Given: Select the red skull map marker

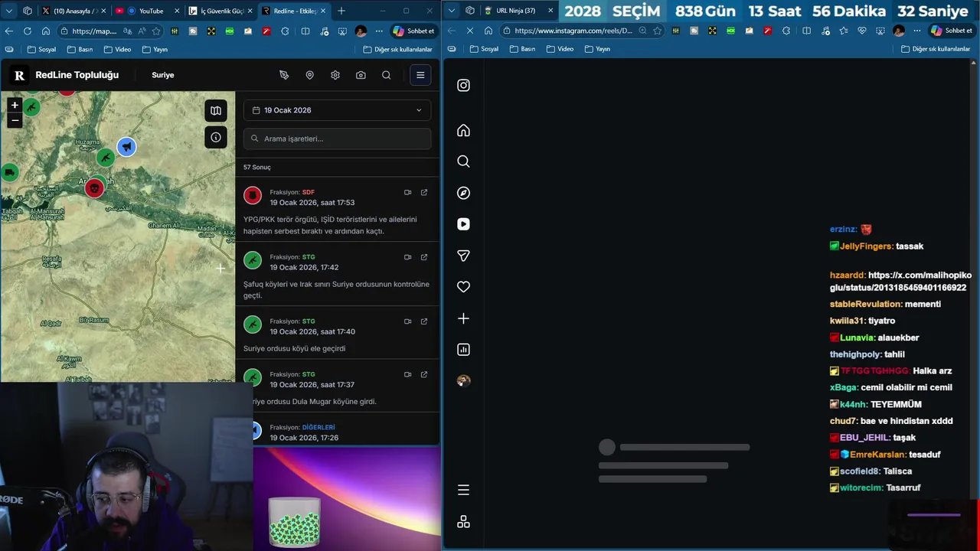Looking at the screenshot, I should click(94, 187).
